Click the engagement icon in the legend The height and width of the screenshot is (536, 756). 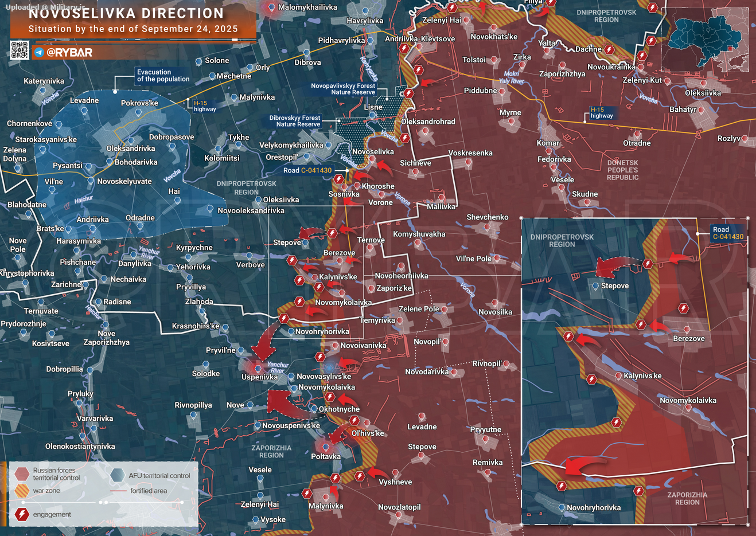click(22, 514)
